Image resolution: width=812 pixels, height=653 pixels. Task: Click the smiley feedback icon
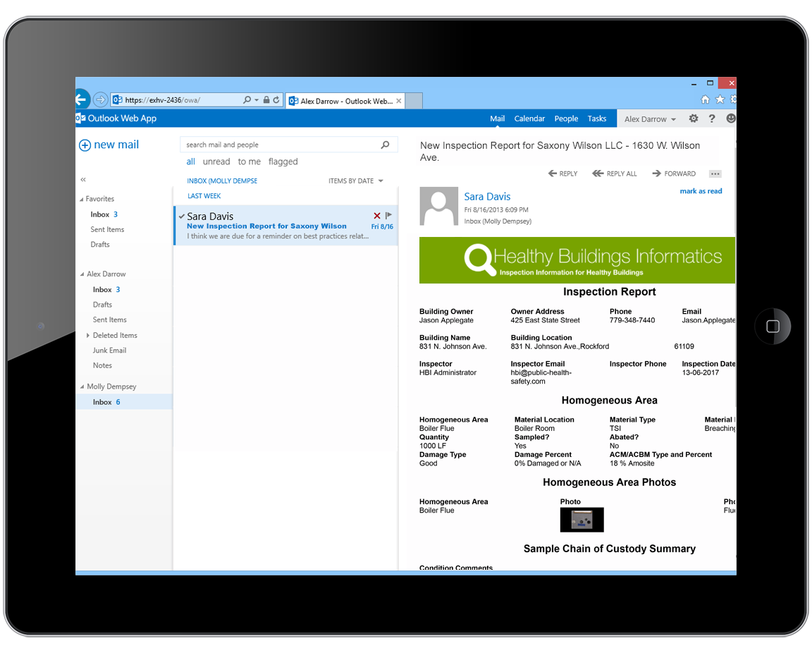[731, 118]
